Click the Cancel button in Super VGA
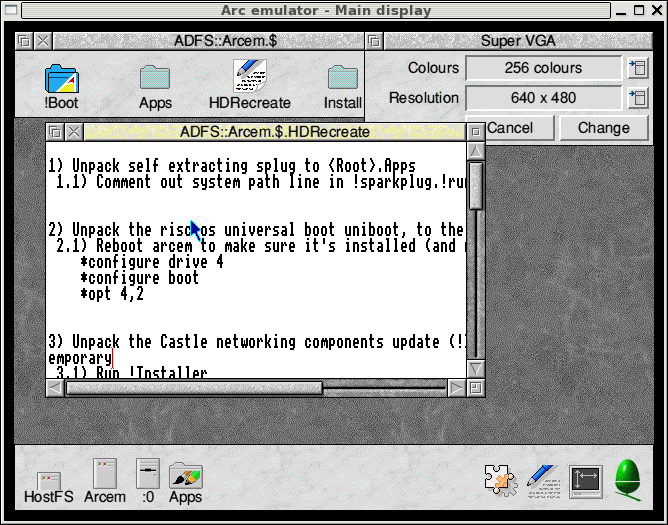Screen dimensions: 668x525 point(519,128)
